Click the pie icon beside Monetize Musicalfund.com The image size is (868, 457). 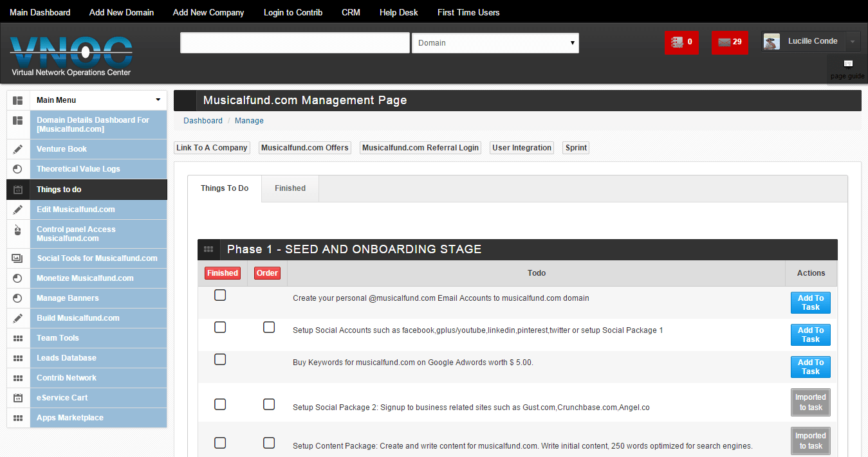[18, 278]
